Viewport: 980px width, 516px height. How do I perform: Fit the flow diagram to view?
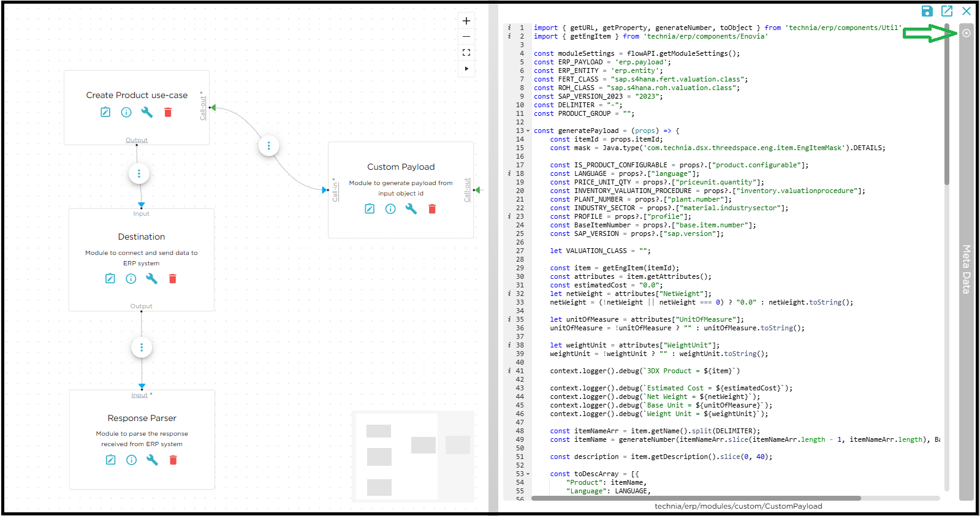click(466, 53)
